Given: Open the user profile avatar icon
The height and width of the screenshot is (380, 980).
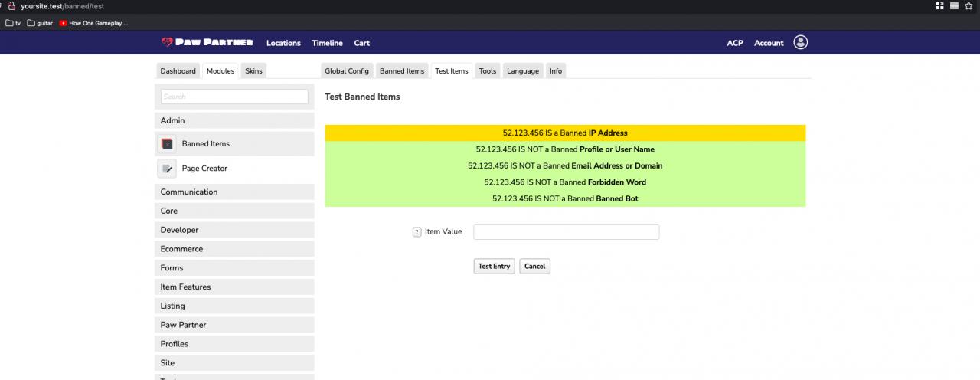Looking at the screenshot, I should point(800,43).
